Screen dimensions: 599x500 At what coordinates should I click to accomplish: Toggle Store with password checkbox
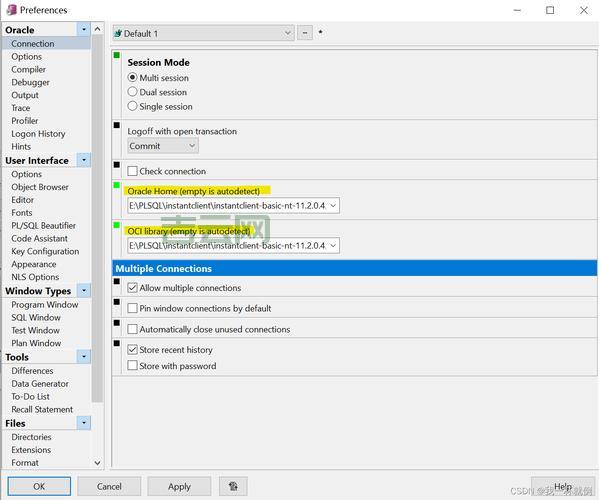[132, 365]
